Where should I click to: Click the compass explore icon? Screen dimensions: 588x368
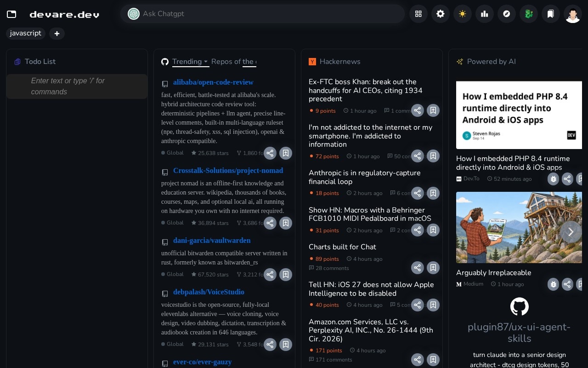[x=507, y=14]
